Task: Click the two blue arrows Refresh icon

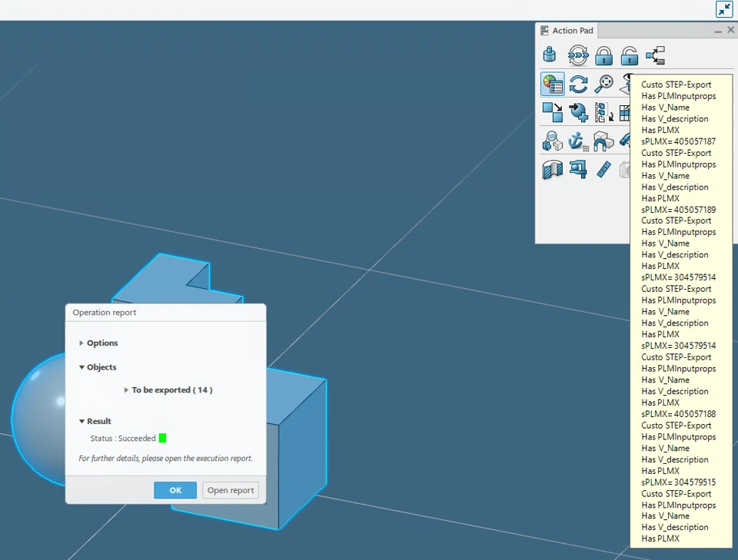Action: pyautogui.click(x=578, y=84)
